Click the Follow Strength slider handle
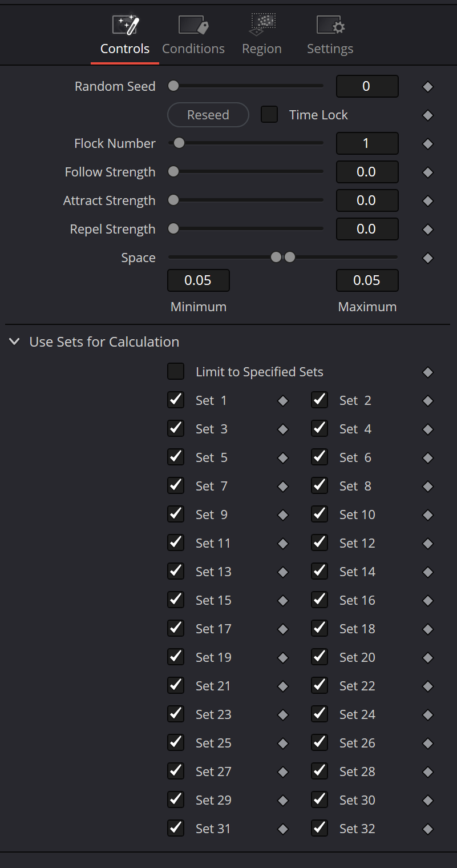The height and width of the screenshot is (868, 457). pyautogui.click(x=173, y=172)
